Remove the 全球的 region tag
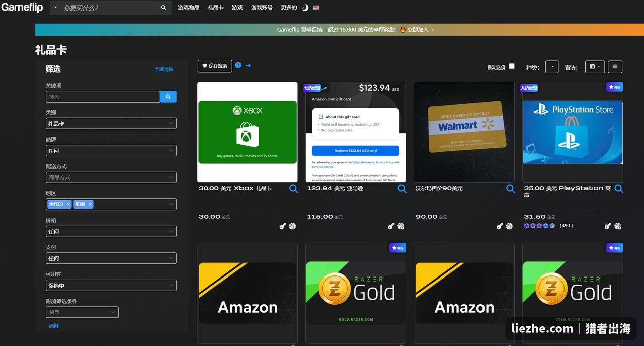Screen dimensions: 644x346 point(68,204)
